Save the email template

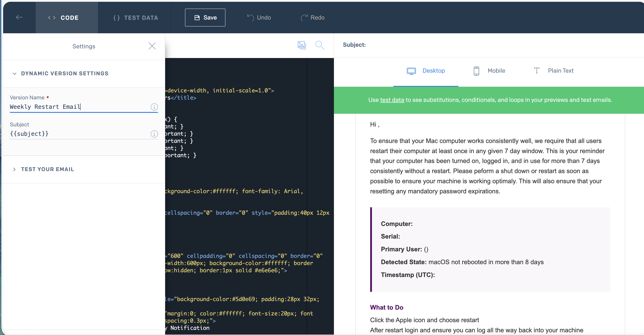coord(205,18)
